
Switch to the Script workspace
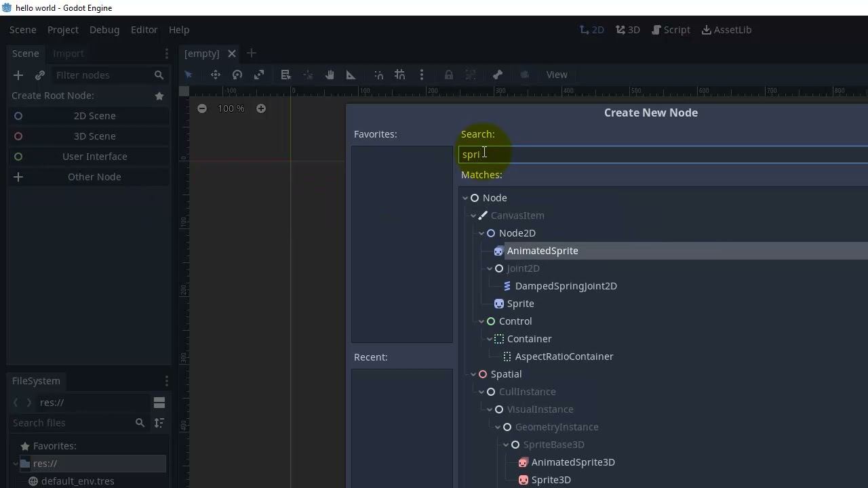click(x=671, y=30)
